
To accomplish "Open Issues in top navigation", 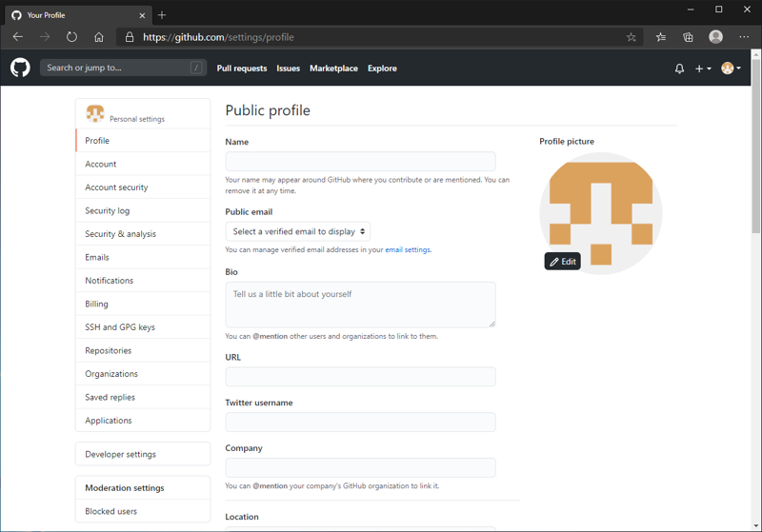I will pos(289,69).
